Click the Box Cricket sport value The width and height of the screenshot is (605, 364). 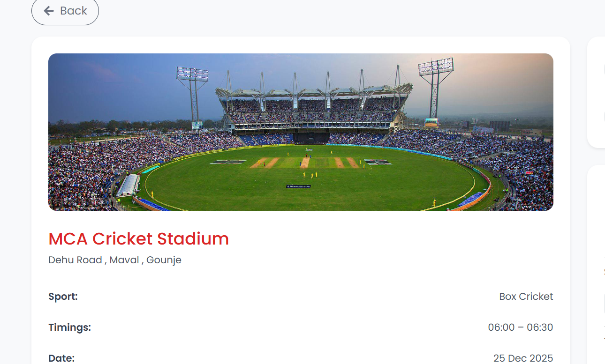526,297
